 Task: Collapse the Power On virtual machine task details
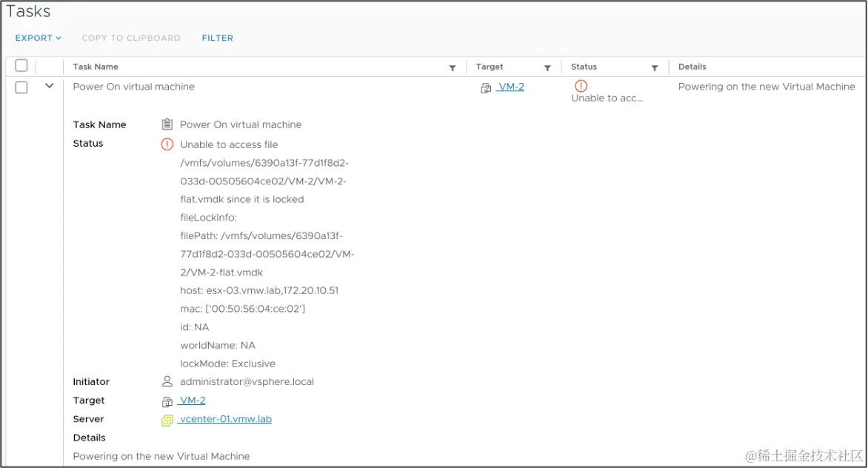tap(50, 86)
